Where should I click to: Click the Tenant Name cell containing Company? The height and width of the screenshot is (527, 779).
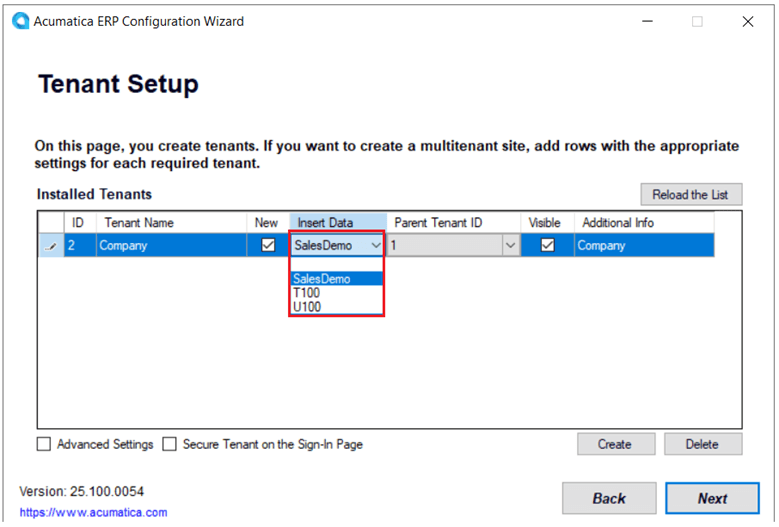[170, 245]
